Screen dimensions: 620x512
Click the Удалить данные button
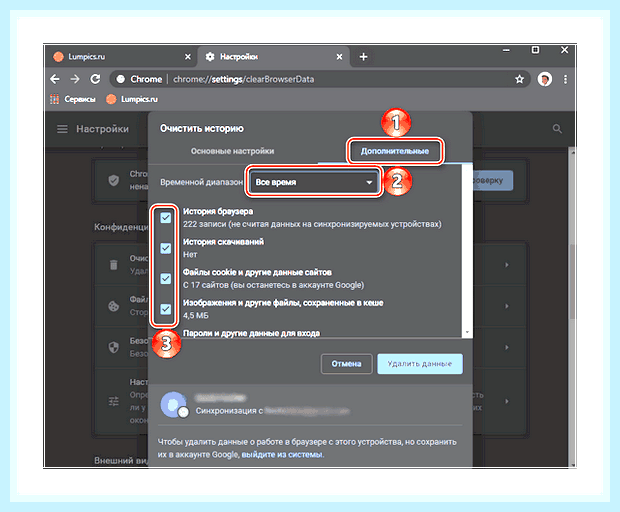point(420,364)
